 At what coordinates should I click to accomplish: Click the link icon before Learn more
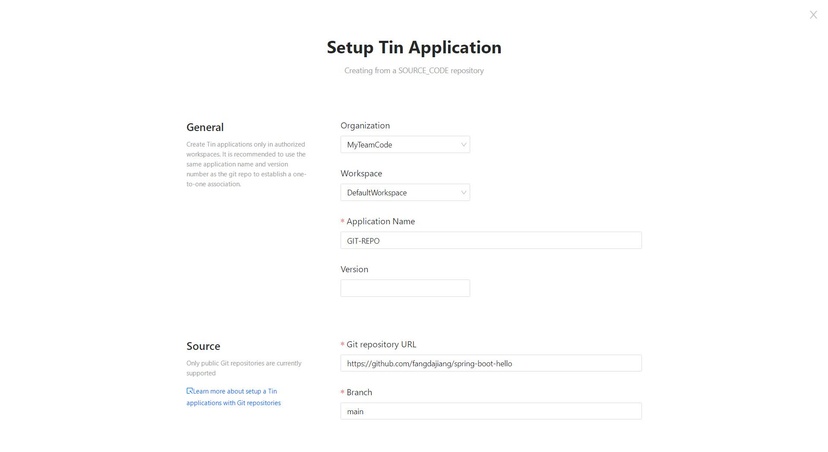[x=190, y=391]
